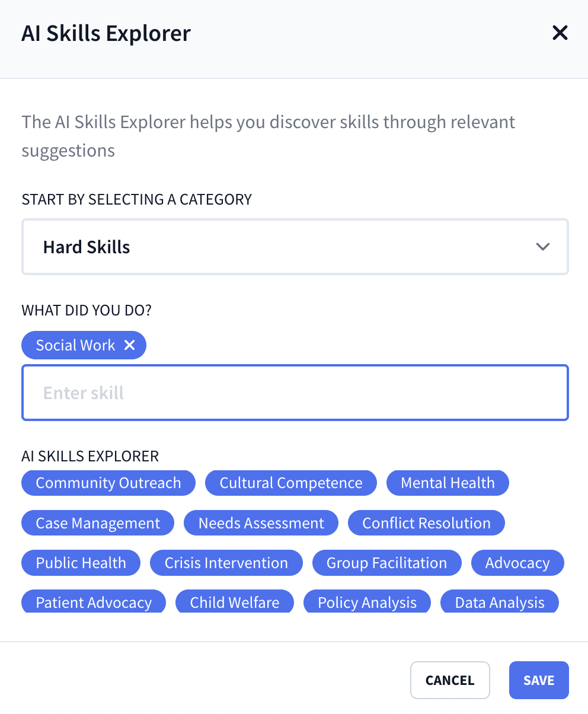
Task: Remove the Social Work skill tag
Action: pos(130,345)
